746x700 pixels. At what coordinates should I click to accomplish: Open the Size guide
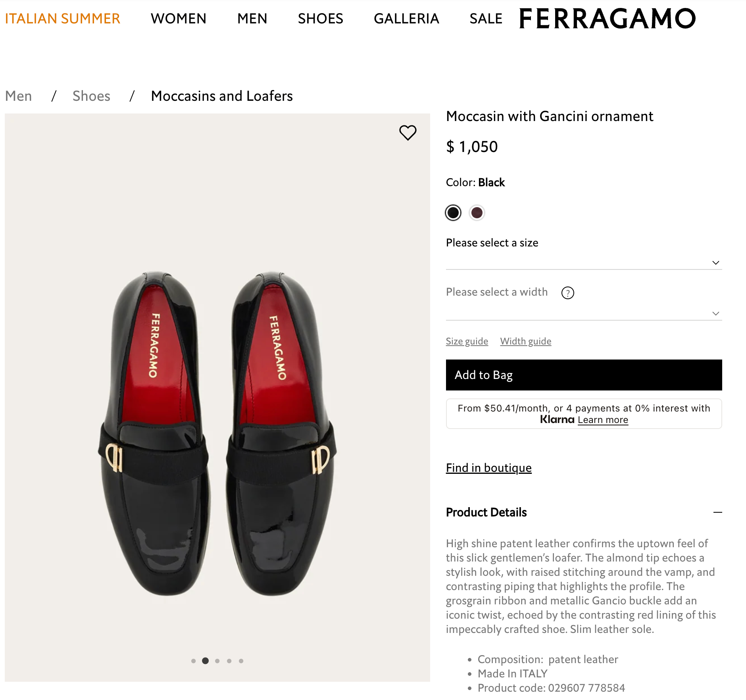(x=467, y=341)
